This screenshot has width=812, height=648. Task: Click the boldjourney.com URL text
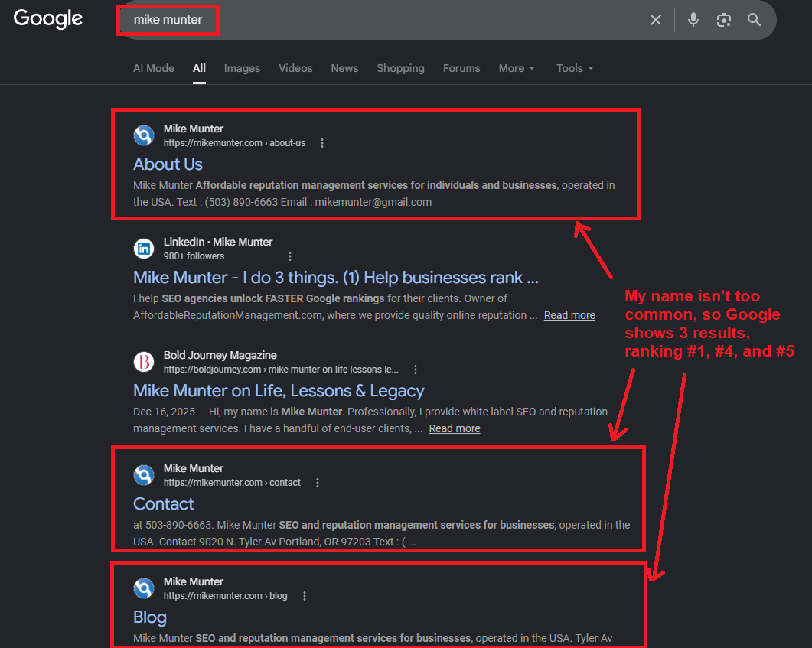[x=281, y=370]
